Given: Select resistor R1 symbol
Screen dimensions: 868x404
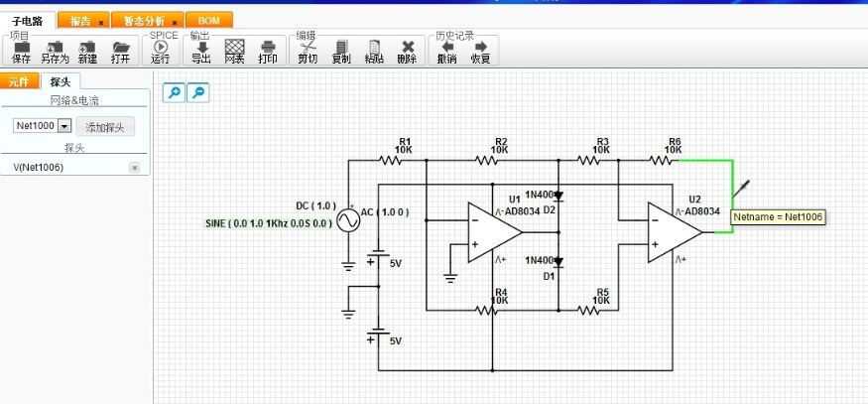Looking at the screenshot, I should point(390,161).
